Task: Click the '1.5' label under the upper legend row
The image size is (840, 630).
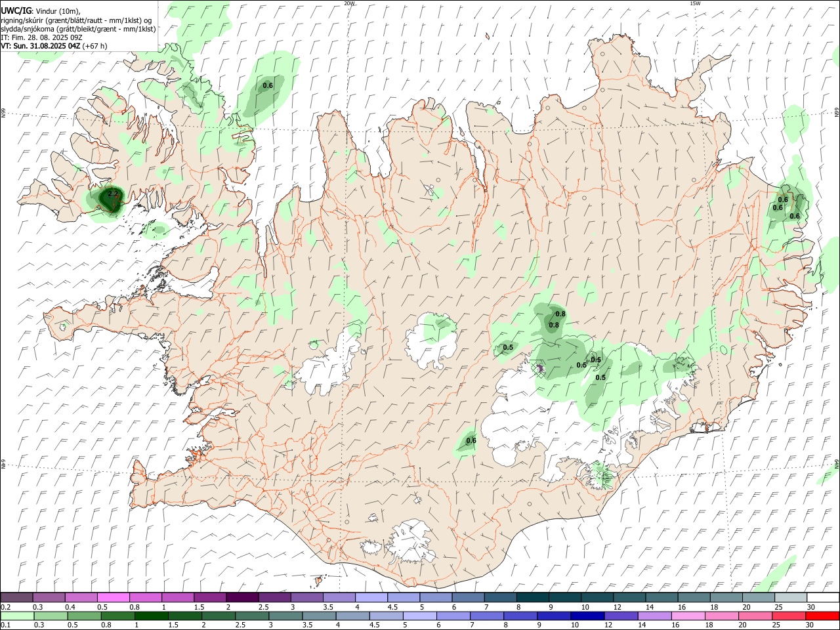Action: pos(198,607)
